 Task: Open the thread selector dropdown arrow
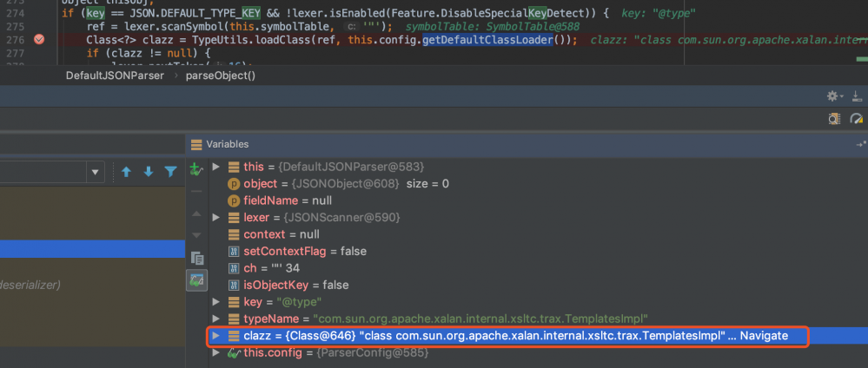96,172
